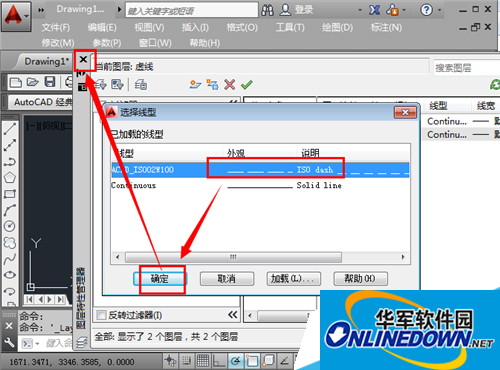Screen dimensions: 500x370
Task: Toggle Object Snap Tracking in status bar
Action: (x=285, y=361)
